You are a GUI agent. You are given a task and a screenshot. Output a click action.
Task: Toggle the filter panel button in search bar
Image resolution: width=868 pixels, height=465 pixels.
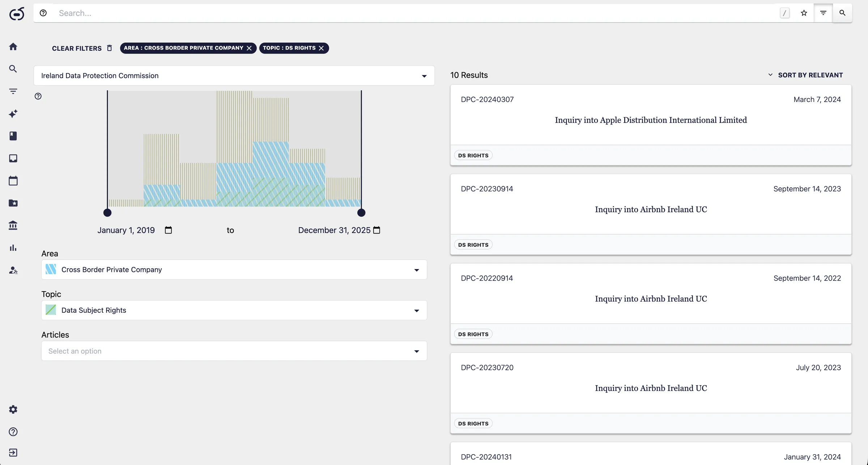823,13
